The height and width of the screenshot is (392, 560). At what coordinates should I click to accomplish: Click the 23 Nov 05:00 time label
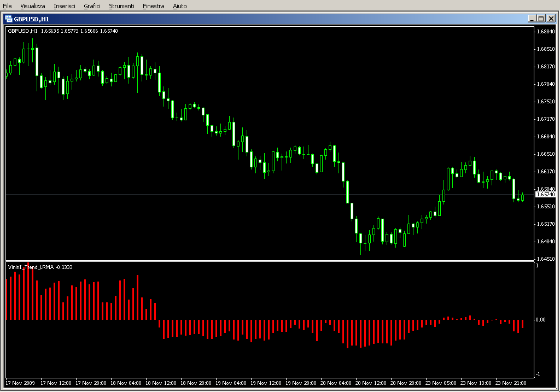[441, 383]
